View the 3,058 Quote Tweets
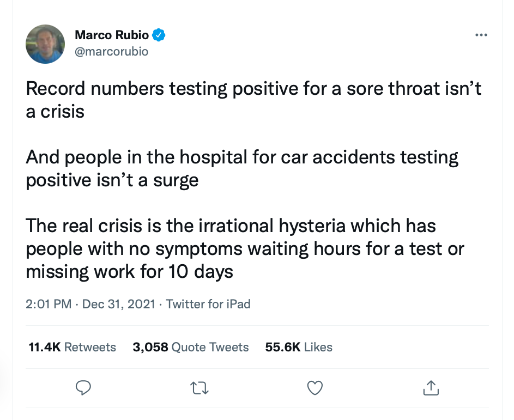Screen dimensions: 514x420 tap(191, 347)
